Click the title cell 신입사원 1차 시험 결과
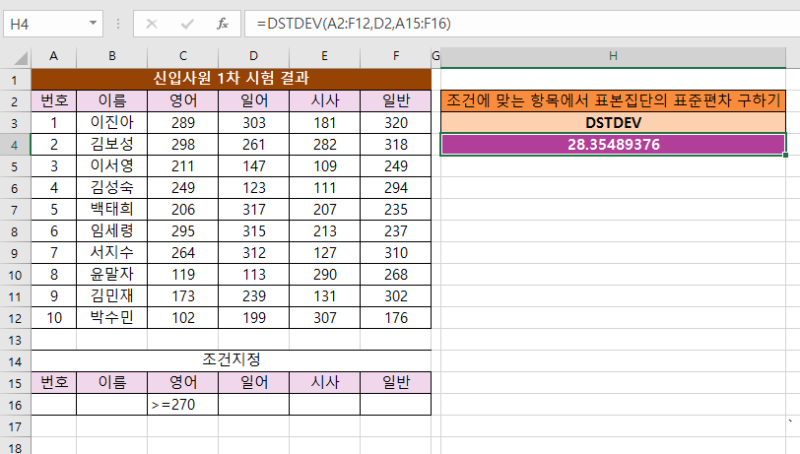Viewport: 800px width, 454px height. tap(231, 79)
